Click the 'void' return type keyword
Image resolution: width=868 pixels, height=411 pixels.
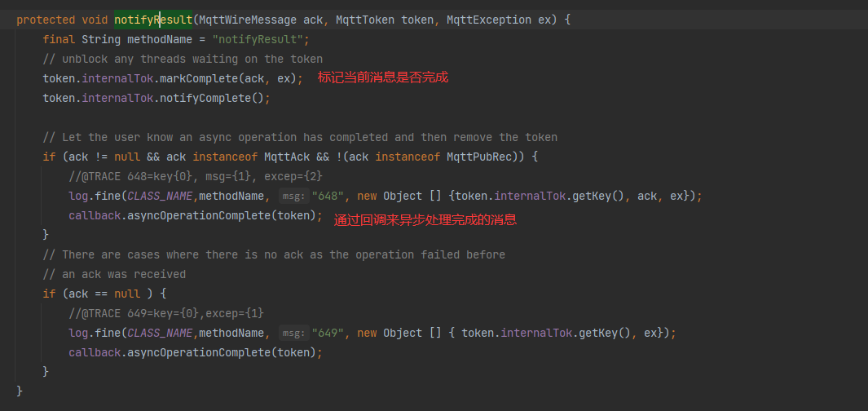[95, 20]
